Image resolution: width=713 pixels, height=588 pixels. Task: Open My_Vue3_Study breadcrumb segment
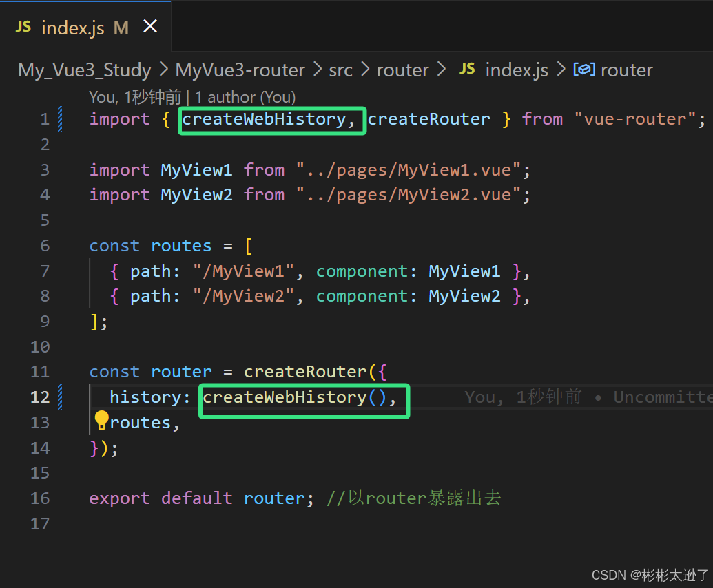(x=85, y=70)
